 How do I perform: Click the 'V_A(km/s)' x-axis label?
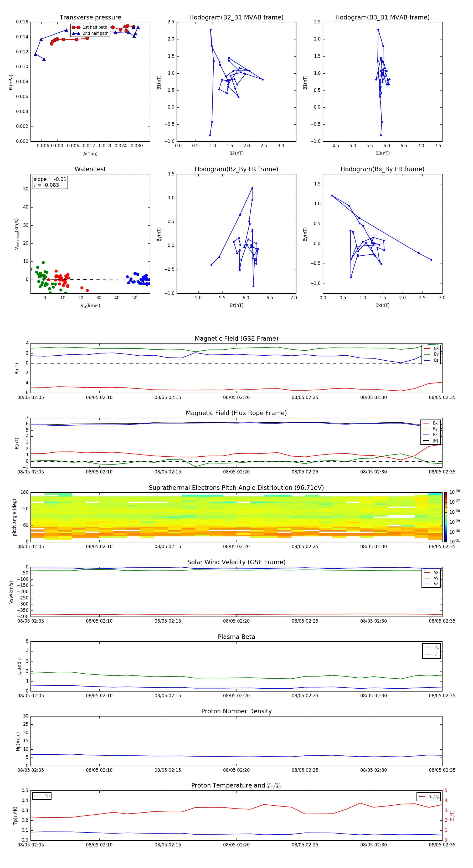90,306
